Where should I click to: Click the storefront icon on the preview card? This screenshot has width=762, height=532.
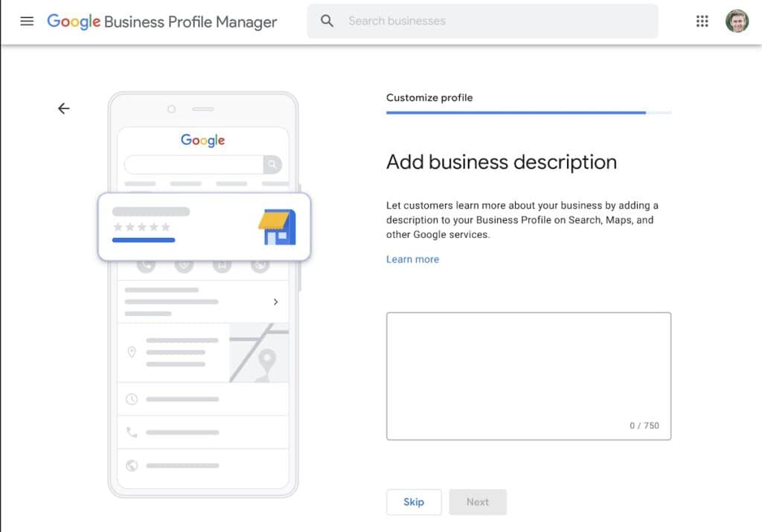point(277,227)
